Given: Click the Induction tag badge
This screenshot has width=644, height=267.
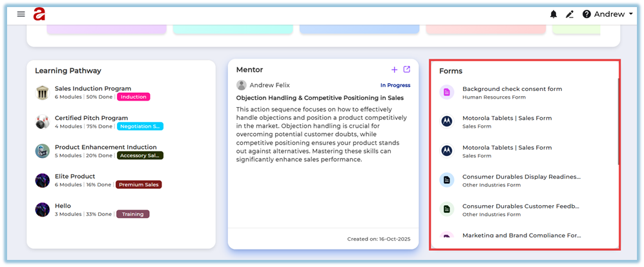Looking at the screenshot, I should tap(134, 97).
